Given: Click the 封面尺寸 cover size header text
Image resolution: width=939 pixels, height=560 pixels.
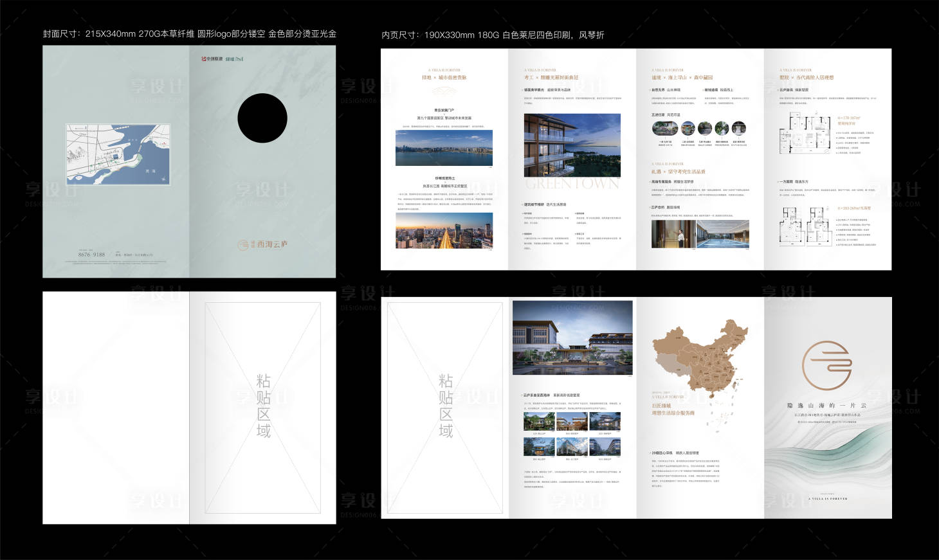Looking at the screenshot, I should 190,33.
